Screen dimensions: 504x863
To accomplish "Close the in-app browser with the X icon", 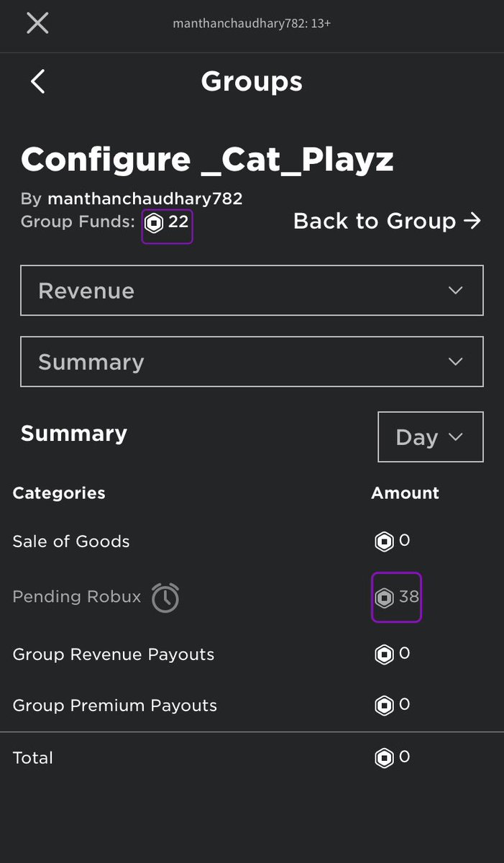I will click(37, 23).
